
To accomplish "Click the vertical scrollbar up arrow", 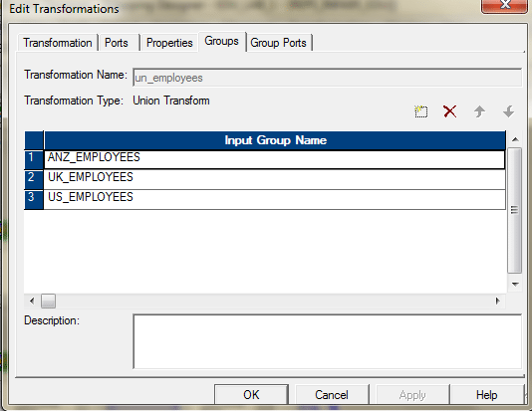I will [x=515, y=139].
